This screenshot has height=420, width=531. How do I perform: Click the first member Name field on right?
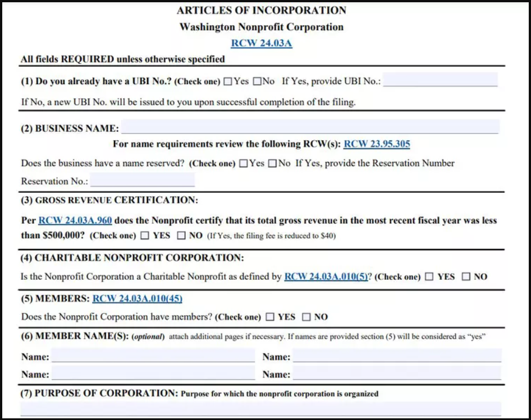tap(397, 356)
